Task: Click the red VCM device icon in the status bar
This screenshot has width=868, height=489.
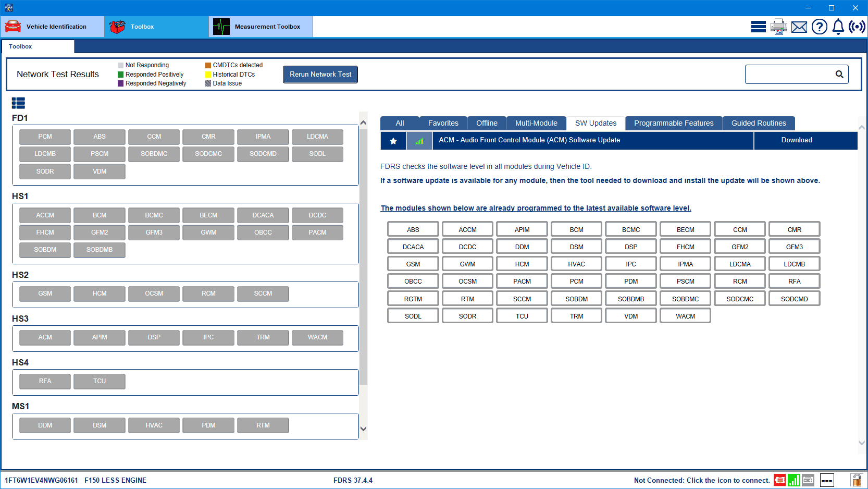Action: [780, 480]
